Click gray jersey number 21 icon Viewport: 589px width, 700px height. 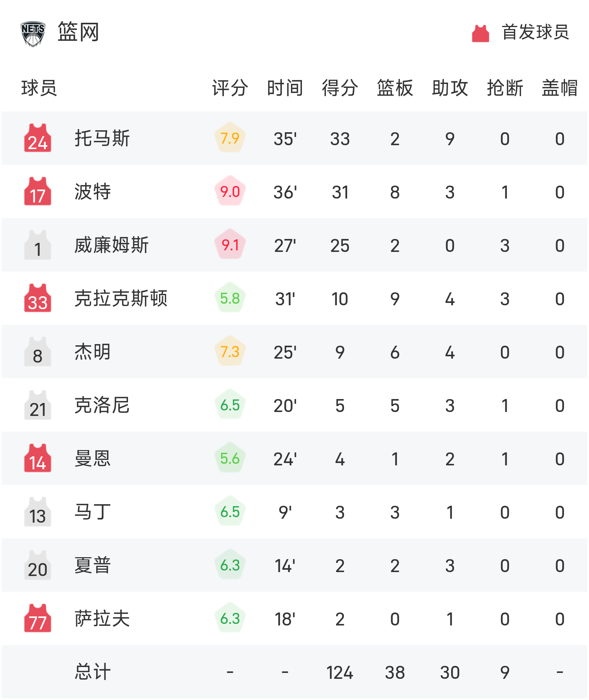(38, 405)
